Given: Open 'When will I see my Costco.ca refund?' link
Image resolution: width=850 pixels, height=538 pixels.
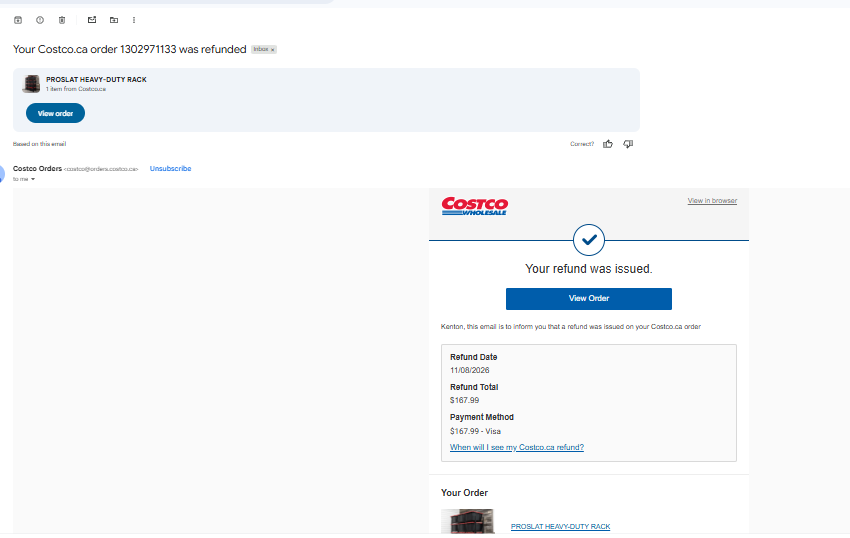Looking at the screenshot, I should pyautogui.click(x=517, y=447).
